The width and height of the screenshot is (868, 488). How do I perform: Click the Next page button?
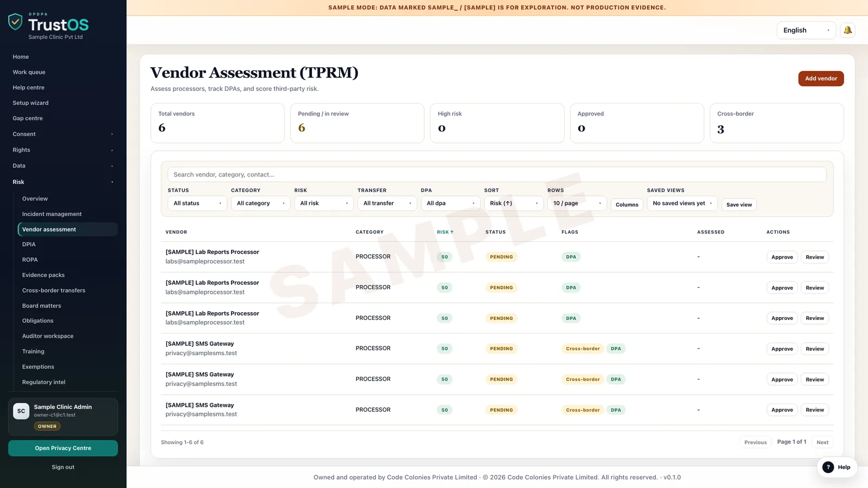point(822,442)
